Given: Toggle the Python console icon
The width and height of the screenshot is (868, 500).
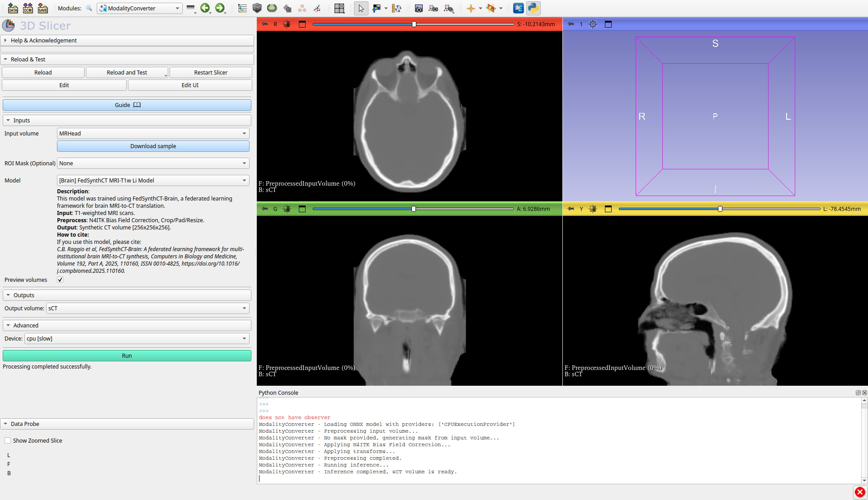Looking at the screenshot, I should pos(533,8).
